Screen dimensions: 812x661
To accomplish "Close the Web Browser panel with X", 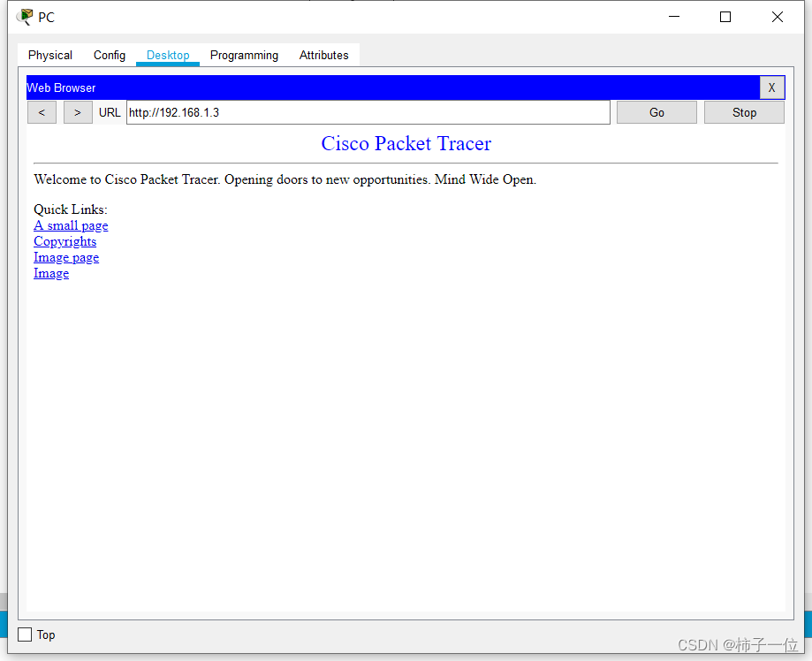I will pyautogui.click(x=771, y=87).
